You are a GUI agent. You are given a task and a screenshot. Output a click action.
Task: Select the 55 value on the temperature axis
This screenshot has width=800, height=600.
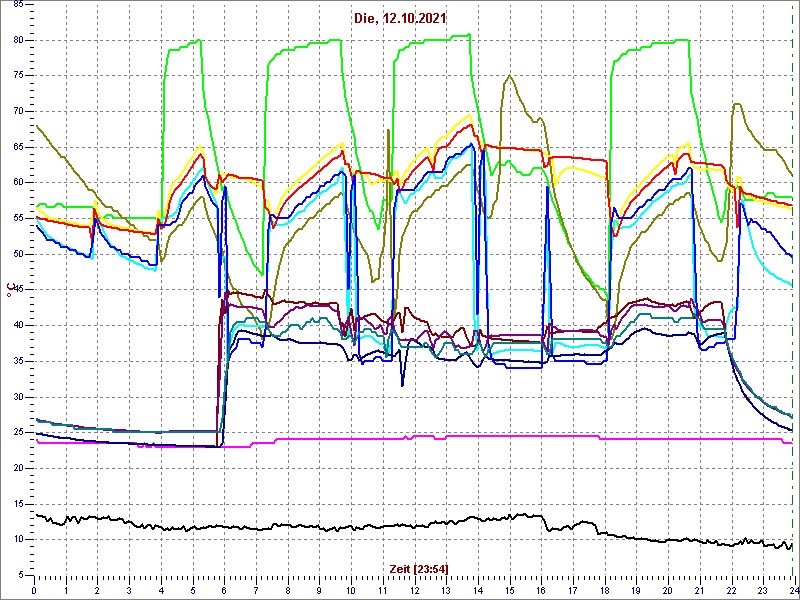[x=19, y=218]
